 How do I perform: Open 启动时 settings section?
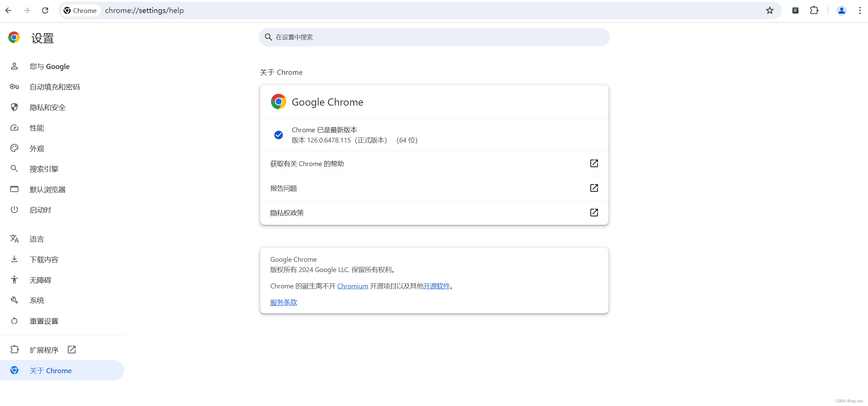coord(62,210)
